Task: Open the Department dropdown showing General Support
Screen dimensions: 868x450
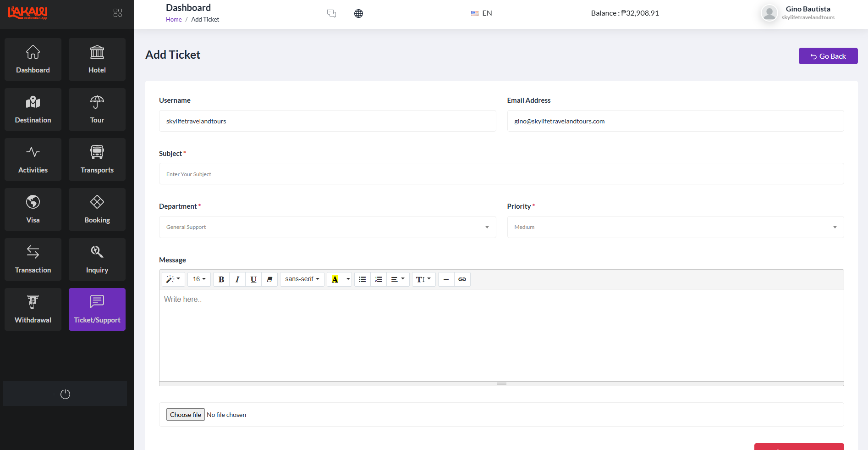Action: 328,227
